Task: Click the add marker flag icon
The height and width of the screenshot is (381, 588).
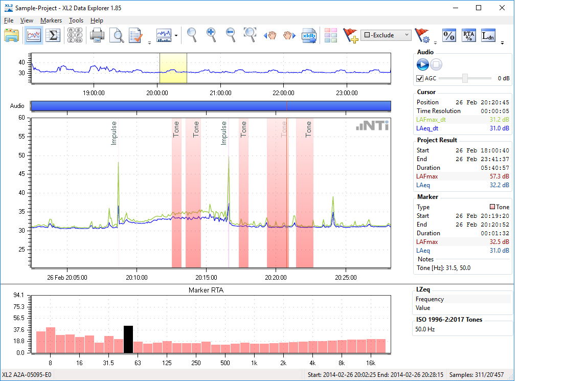Action: pos(350,35)
